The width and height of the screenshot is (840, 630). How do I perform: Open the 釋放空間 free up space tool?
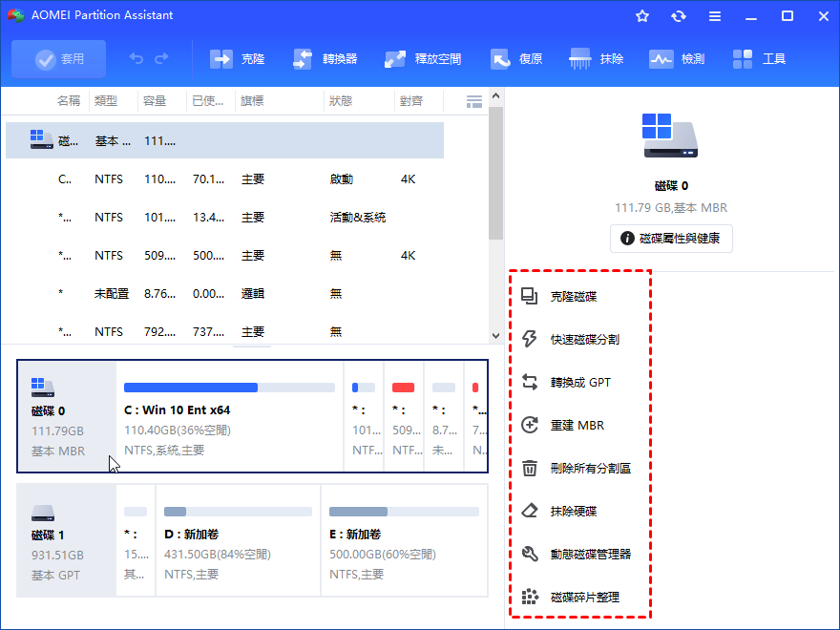423,59
